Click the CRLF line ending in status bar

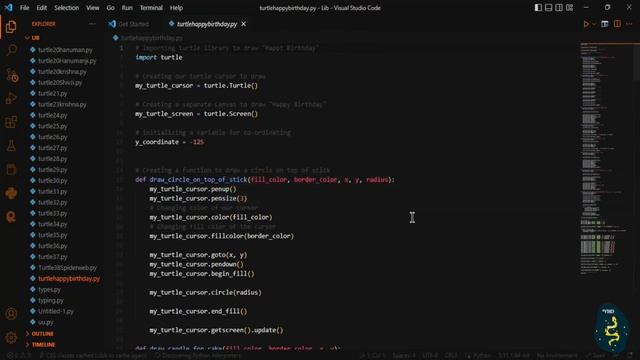click(451, 356)
